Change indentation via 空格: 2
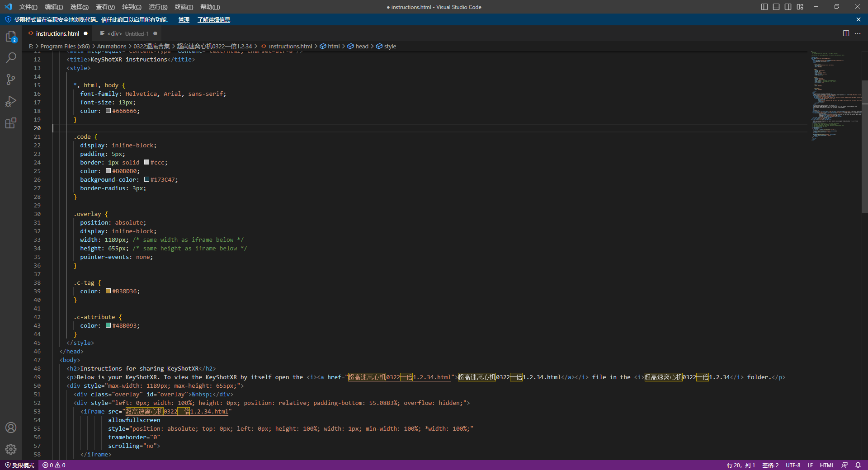Screen dimensions: 868x470 (770, 465)
